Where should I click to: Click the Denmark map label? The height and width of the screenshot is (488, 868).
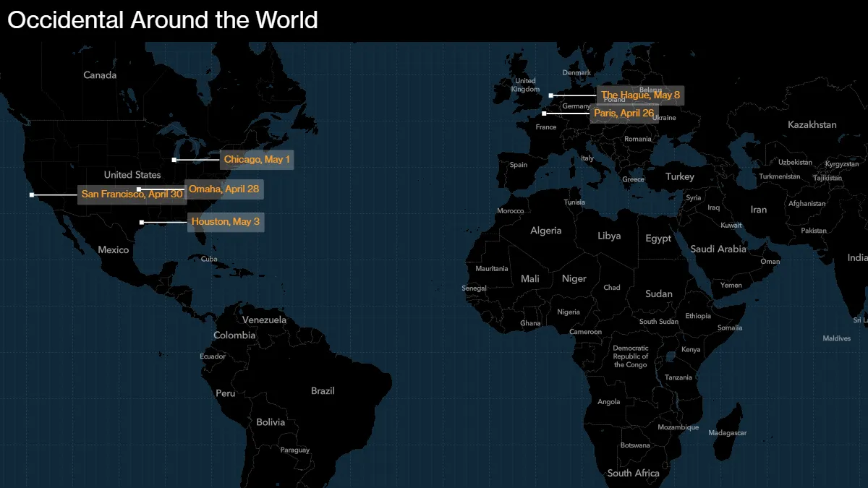click(x=576, y=73)
